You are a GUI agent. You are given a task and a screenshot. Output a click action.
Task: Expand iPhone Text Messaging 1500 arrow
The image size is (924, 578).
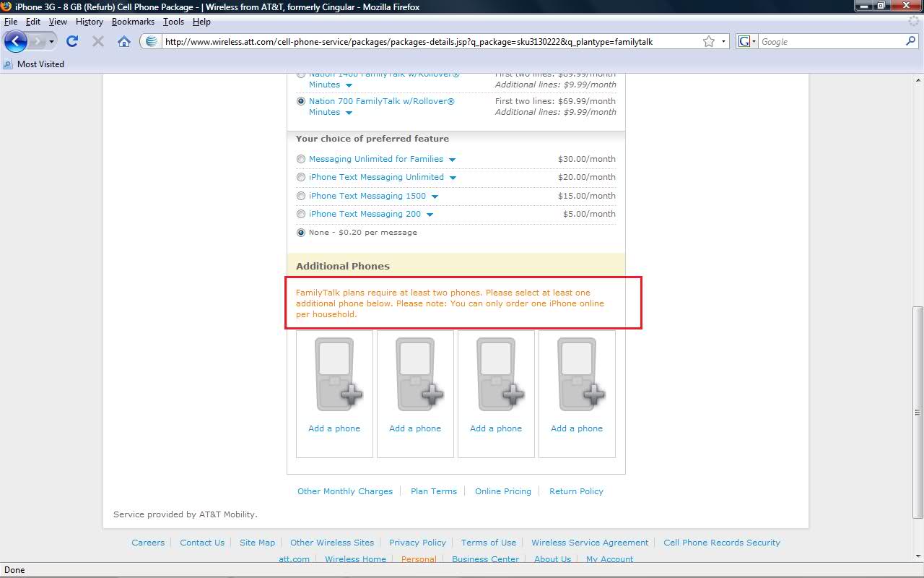tap(435, 197)
